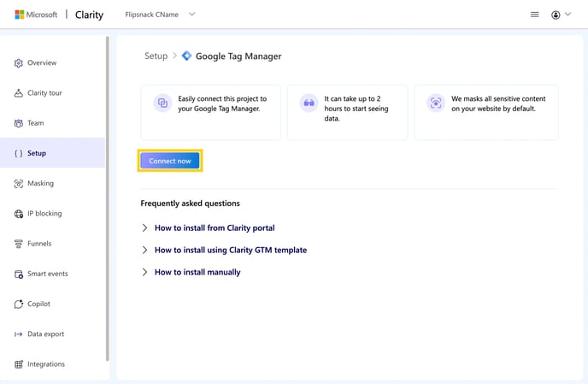Open Smart events page
The height and width of the screenshot is (384, 588).
[52, 274]
